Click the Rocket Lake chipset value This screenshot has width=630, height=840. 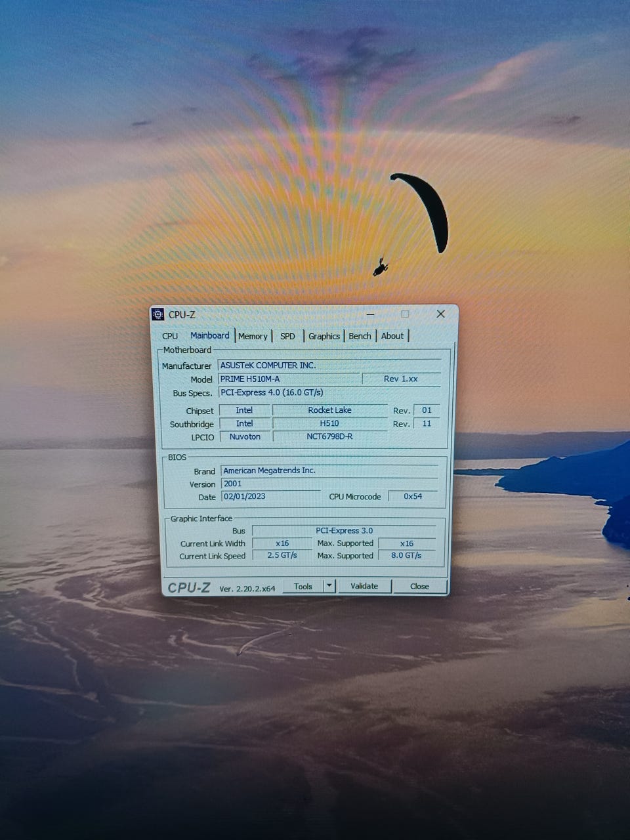[x=329, y=410]
